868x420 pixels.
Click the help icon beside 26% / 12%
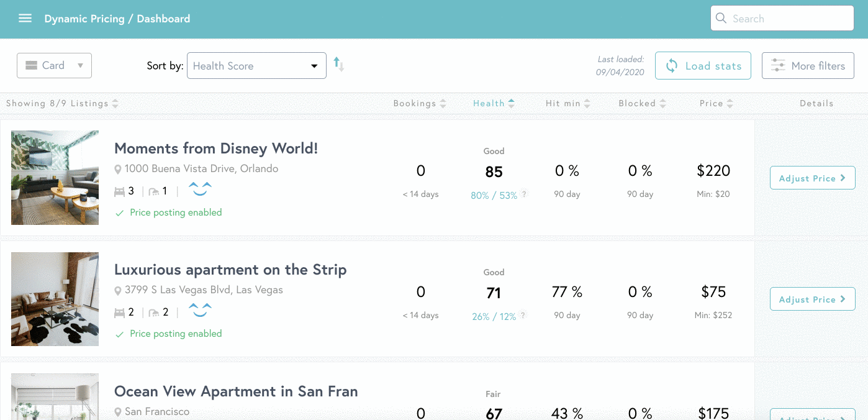pos(523,316)
